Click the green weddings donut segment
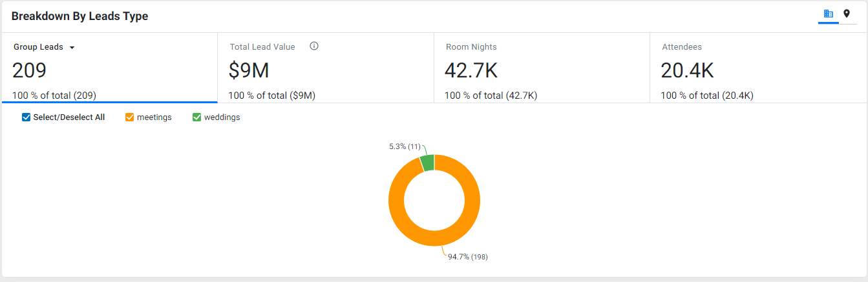Image resolution: width=868 pixels, height=282 pixels. coord(427,161)
